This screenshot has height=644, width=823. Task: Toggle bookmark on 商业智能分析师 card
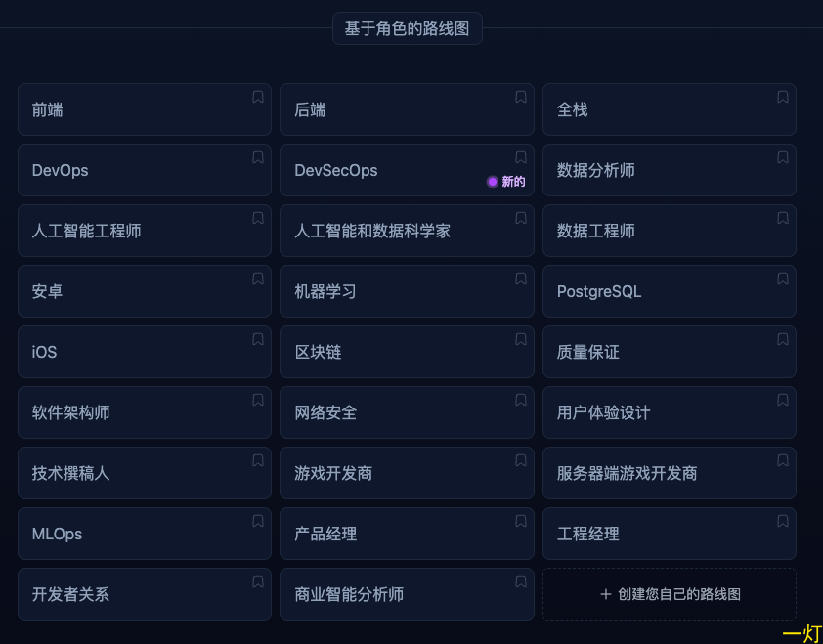tap(521, 581)
